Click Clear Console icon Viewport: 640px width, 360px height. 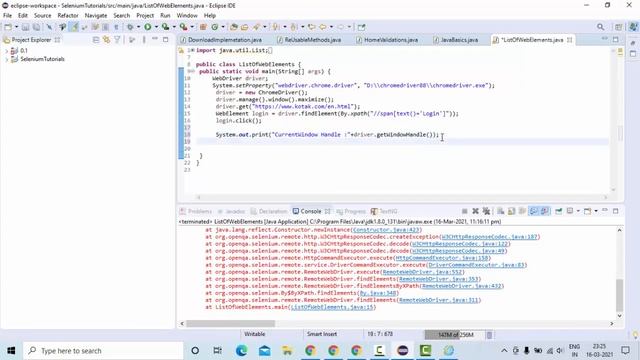(500, 211)
